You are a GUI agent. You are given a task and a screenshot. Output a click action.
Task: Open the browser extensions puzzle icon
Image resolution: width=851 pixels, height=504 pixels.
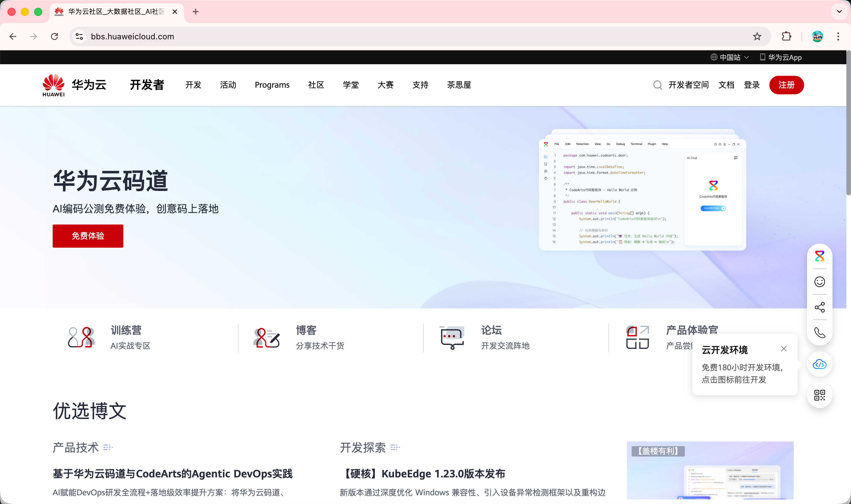click(x=786, y=36)
